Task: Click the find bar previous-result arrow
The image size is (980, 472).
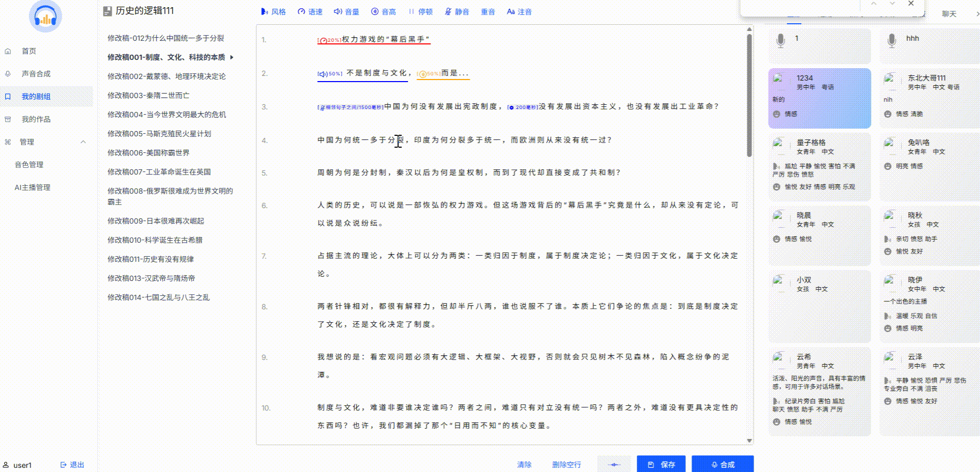Action: pyautogui.click(x=874, y=4)
